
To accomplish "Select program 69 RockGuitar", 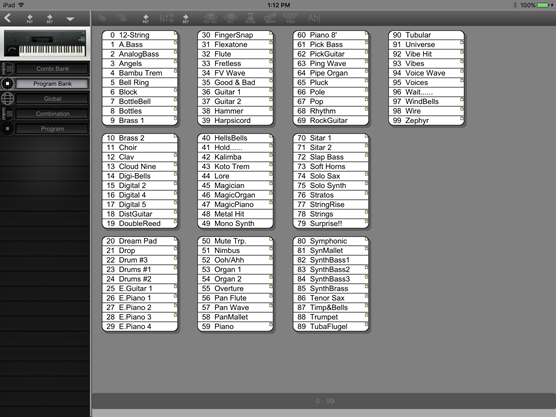I will click(x=331, y=121).
